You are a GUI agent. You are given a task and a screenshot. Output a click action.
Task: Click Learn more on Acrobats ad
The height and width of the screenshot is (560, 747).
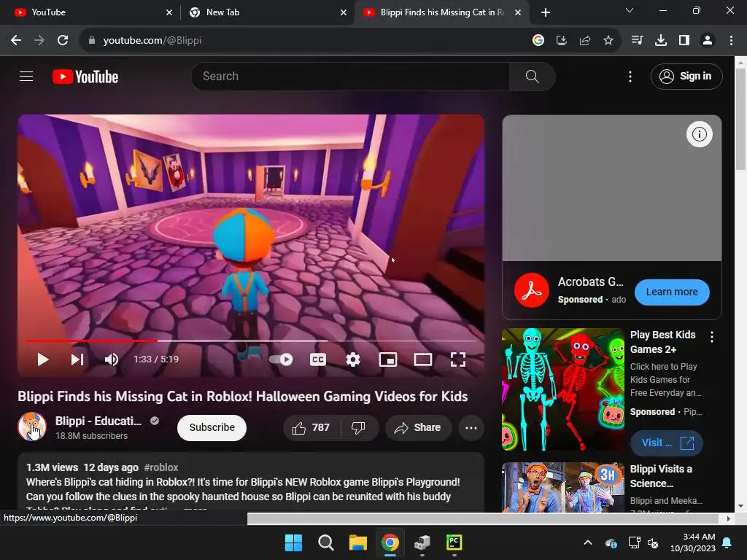pyautogui.click(x=672, y=292)
